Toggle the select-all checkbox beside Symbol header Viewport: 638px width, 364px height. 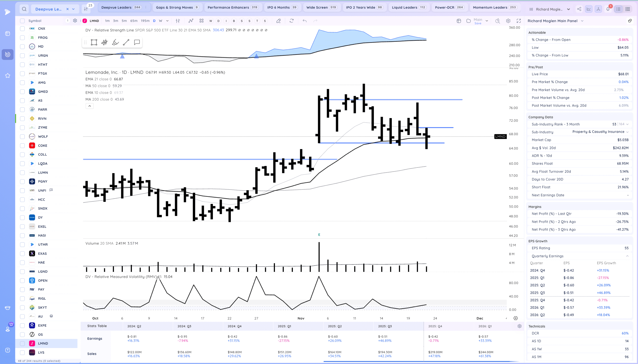point(22,21)
